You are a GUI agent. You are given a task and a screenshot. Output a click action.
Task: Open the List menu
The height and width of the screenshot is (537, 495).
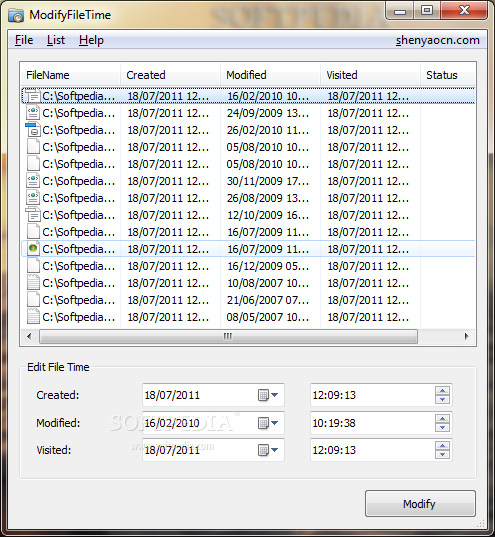coord(56,40)
